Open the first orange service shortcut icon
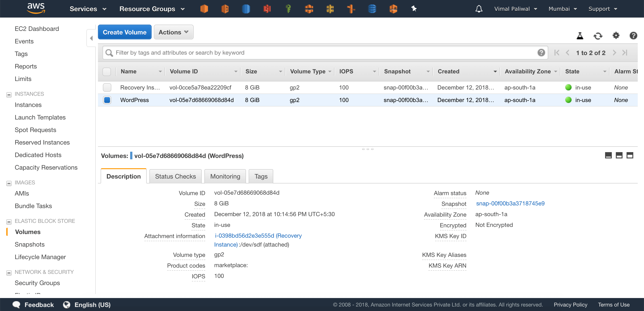Screen dimensions: 644x311 [x=204, y=9]
